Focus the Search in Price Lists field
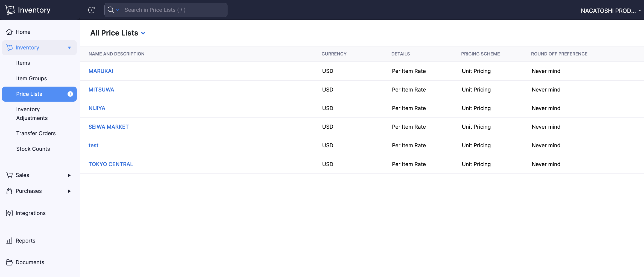644x277 pixels. coord(174,10)
